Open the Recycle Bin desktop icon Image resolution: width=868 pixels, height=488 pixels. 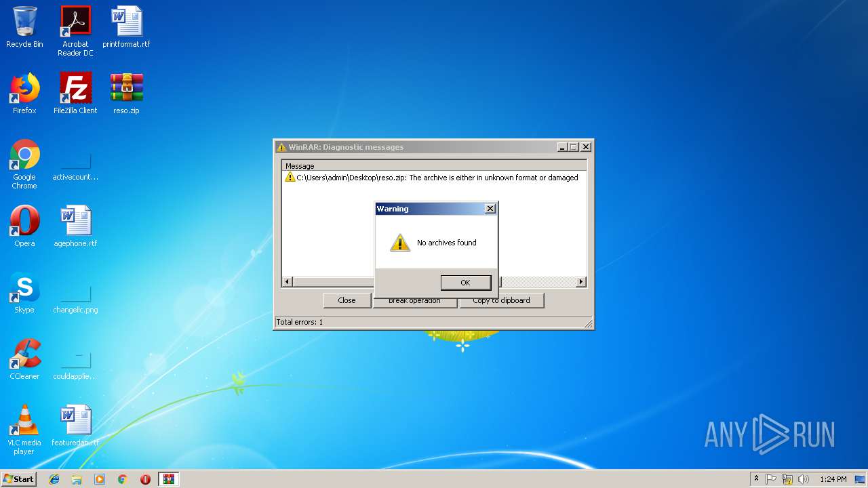pos(24,27)
